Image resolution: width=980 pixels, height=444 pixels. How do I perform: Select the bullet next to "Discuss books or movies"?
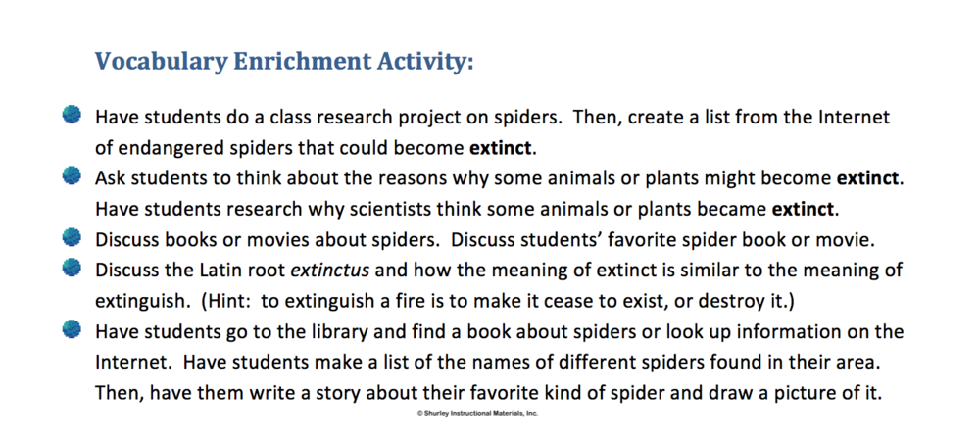pyautogui.click(x=71, y=238)
